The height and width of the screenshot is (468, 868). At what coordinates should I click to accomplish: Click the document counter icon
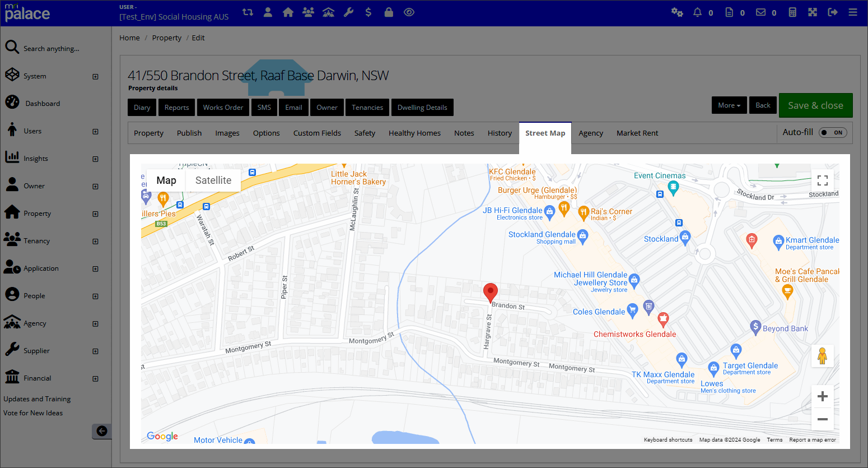tap(729, 12)
